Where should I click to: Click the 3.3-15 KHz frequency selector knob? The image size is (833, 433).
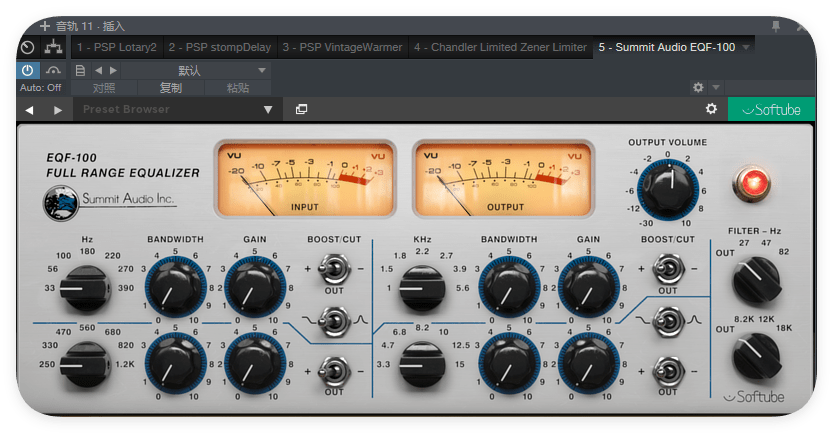pos(422,365)
